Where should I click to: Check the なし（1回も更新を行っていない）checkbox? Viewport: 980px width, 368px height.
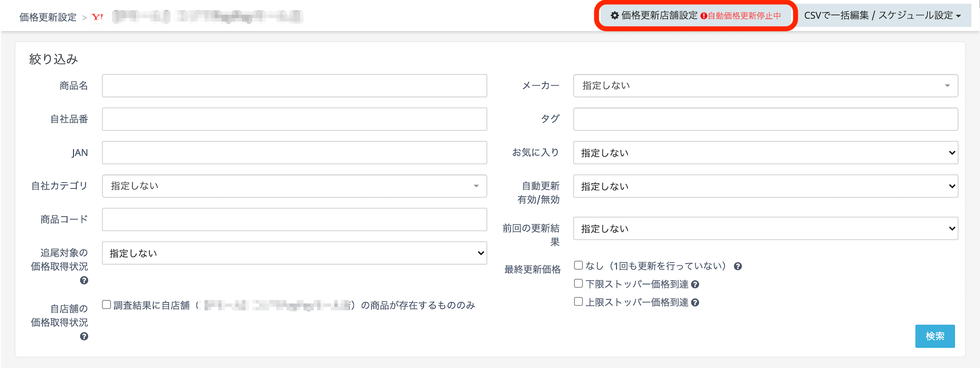coord(579,265)
